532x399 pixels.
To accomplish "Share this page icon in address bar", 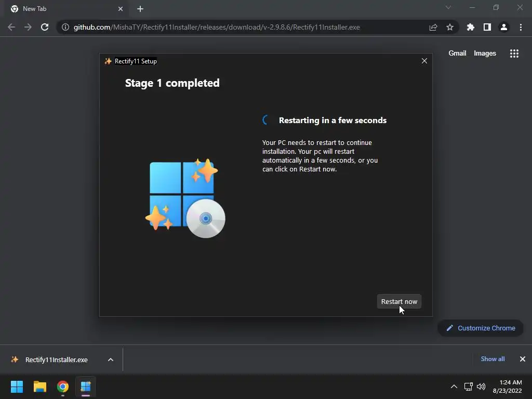I will 433,27.
